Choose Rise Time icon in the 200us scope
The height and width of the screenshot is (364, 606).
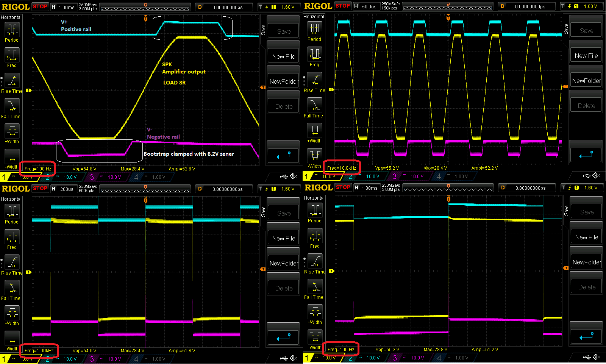click(12, 262)
